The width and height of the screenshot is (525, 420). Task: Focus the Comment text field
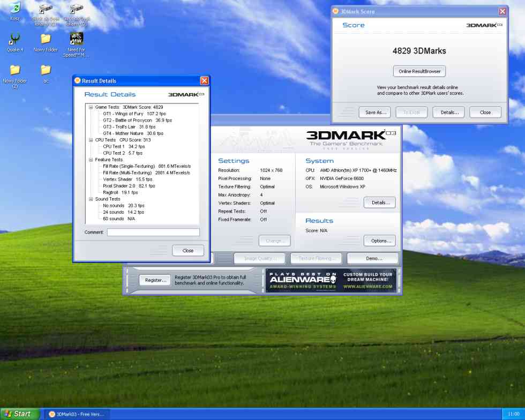point(153,232)
